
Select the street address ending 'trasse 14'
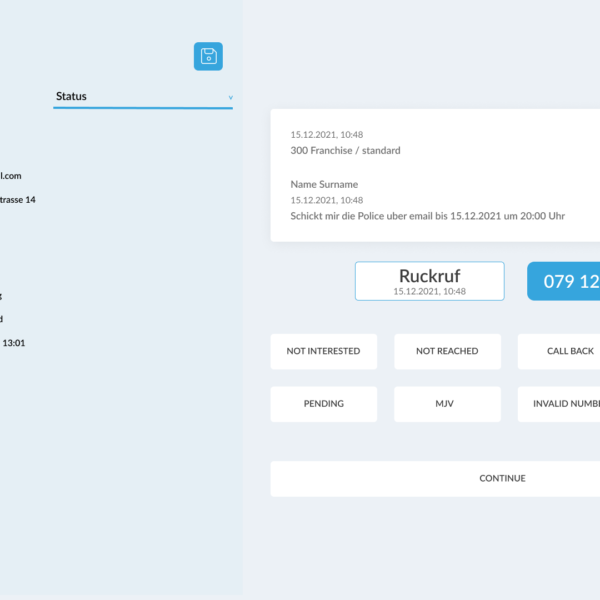coord(17,200)
